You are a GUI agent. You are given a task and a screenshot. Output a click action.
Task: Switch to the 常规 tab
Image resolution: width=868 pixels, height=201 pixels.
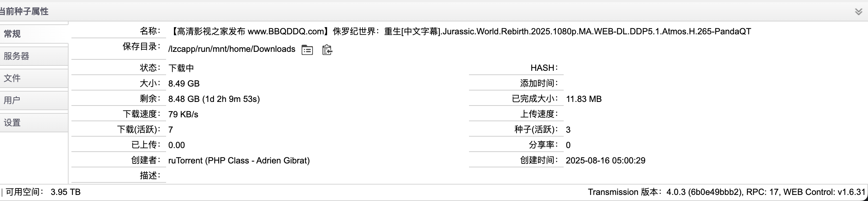click(x=34, y=34)
